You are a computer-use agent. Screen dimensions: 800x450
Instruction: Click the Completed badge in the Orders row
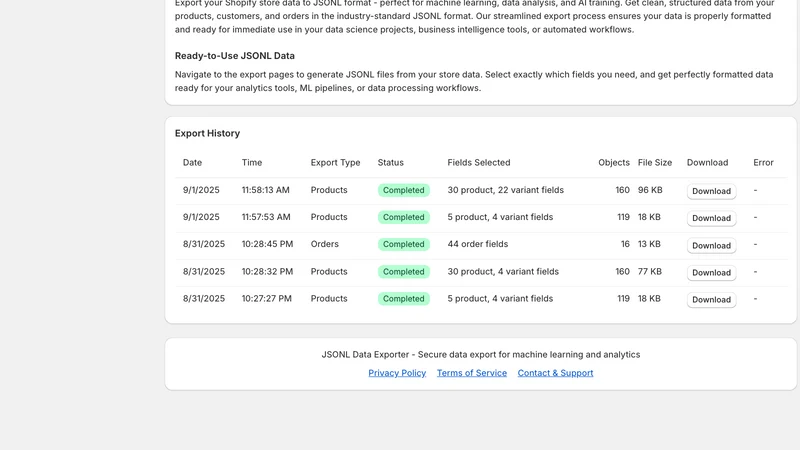(x=404, y=244)
